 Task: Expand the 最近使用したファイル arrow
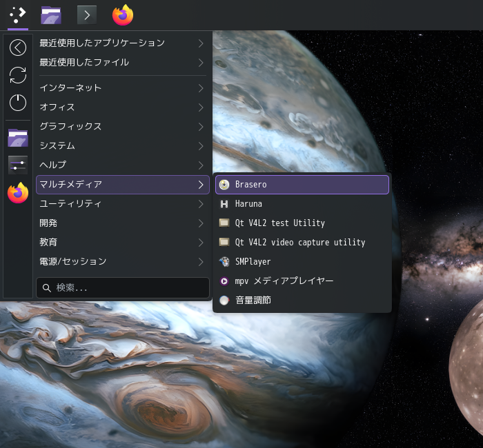(201, 63)
